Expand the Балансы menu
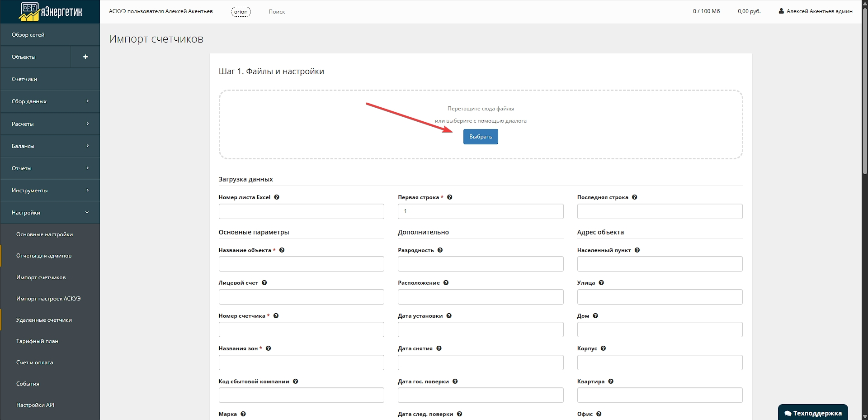The image size is (868, 420). (50, 146)
